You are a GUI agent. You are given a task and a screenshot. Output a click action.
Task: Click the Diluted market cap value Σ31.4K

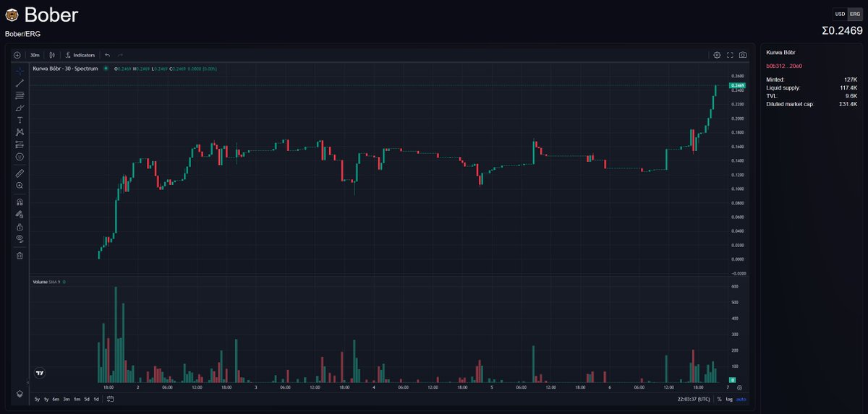(x=848, y=104)
